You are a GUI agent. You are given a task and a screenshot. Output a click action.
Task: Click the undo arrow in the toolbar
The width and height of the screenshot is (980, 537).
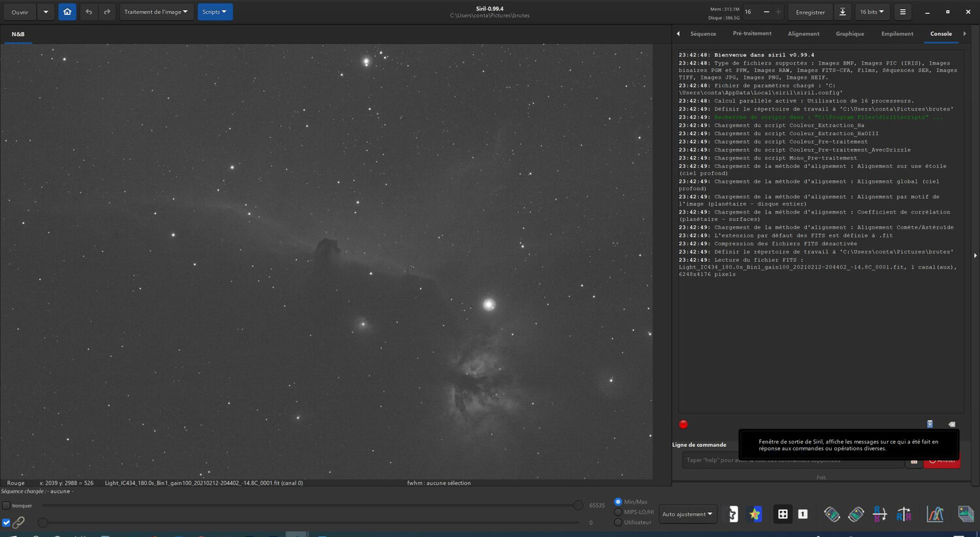pos(89,12)
